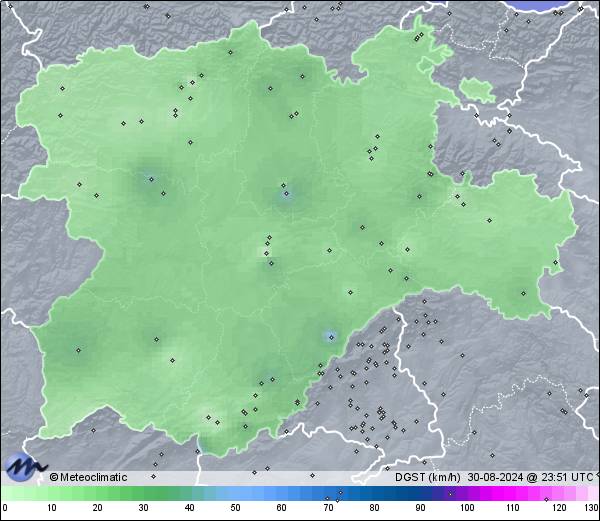Click the scale label 120
This screenshot has width=600, height=521.
coord(559,508)
